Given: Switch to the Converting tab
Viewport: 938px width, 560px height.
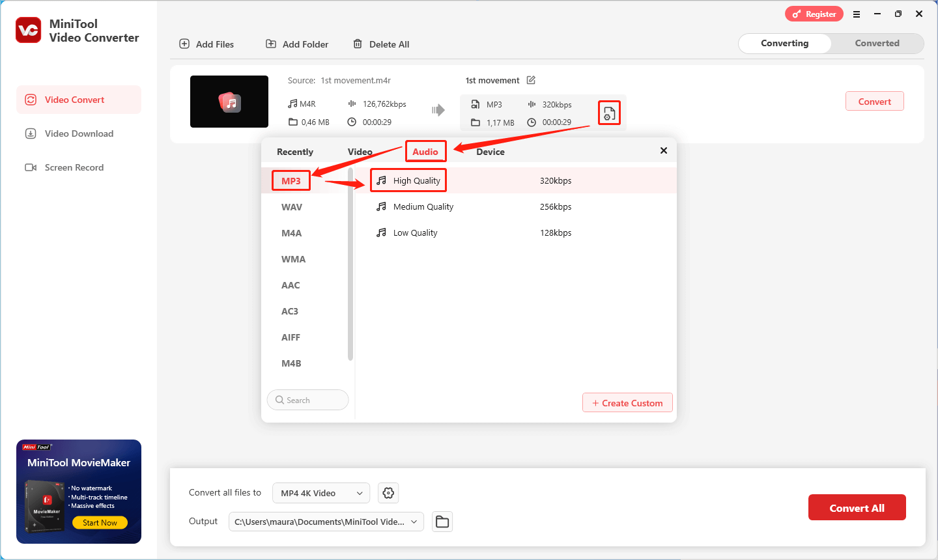Looking at the screenshot, I should 785,43.
